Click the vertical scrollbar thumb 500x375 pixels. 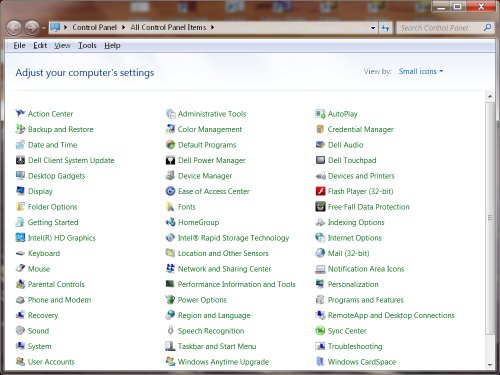pos(490,218)
